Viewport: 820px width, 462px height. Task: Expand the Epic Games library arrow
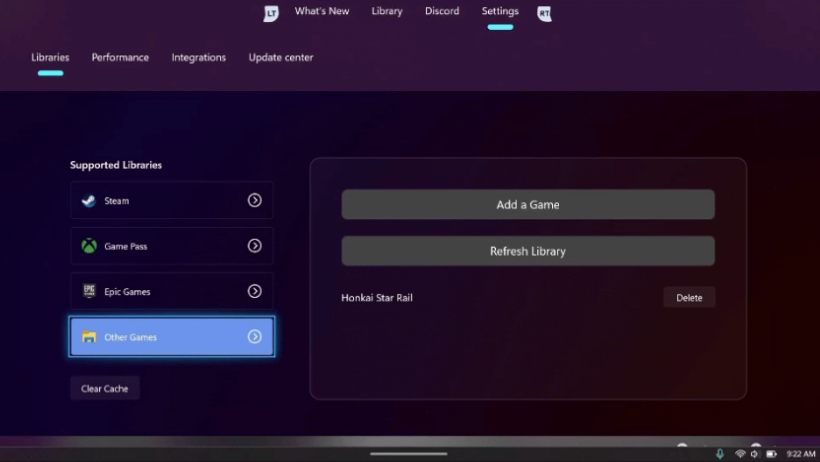(254, 291)
